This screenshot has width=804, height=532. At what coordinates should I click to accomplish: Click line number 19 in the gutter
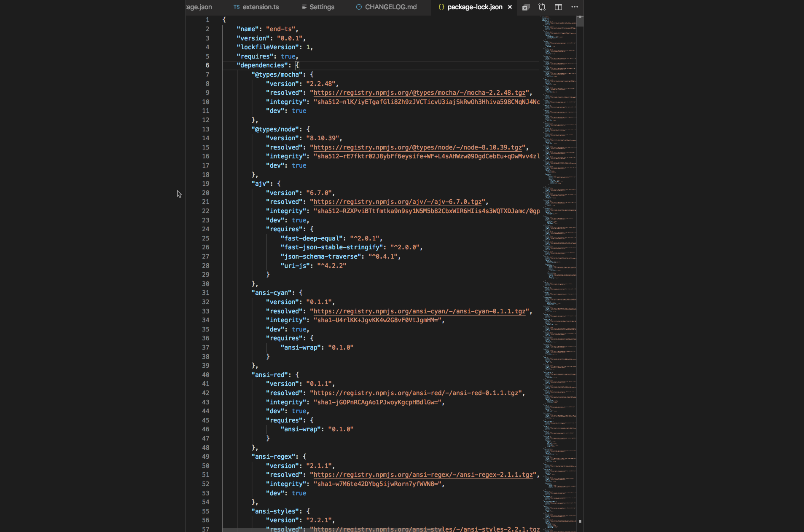tap(205, 184)
